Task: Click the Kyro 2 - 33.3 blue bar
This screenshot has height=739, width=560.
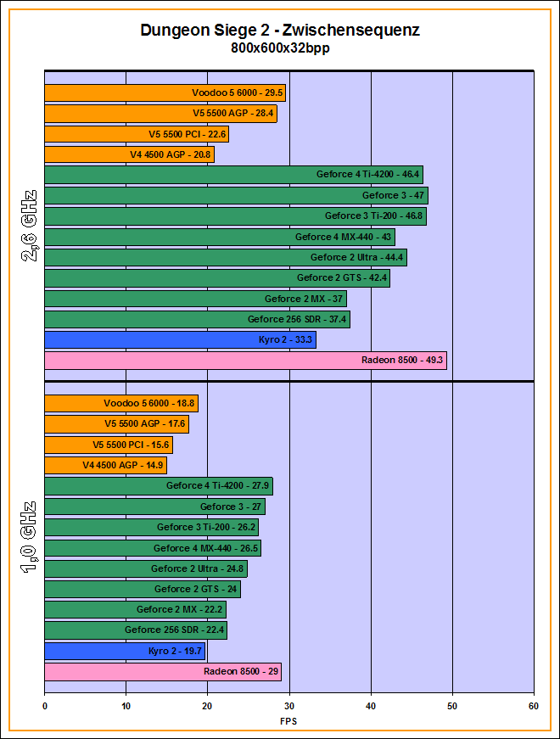Action: (180, 340)
